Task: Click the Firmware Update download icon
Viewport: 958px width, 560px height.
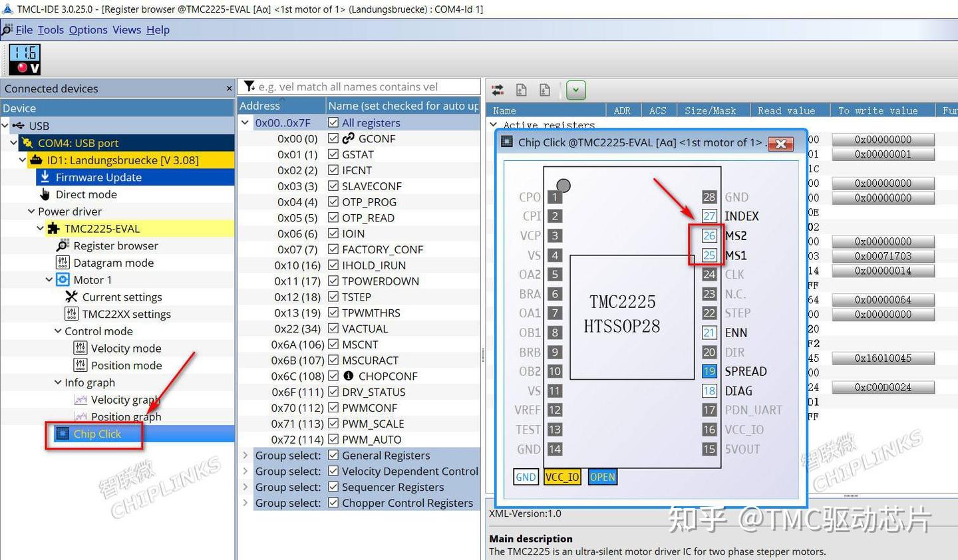Action: (x=45, y=177)
